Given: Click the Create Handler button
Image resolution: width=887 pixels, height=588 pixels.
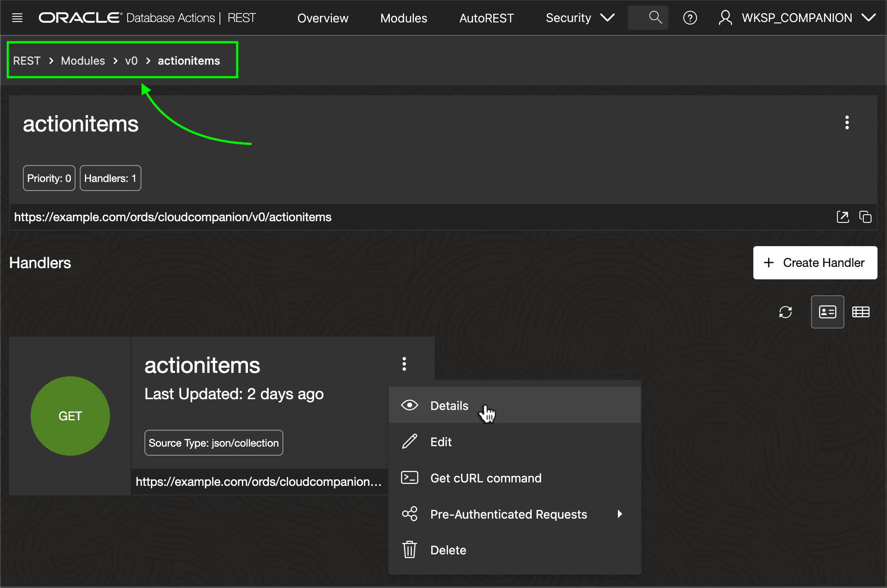Looking at the screenshot, I should [x=815, y=263].
